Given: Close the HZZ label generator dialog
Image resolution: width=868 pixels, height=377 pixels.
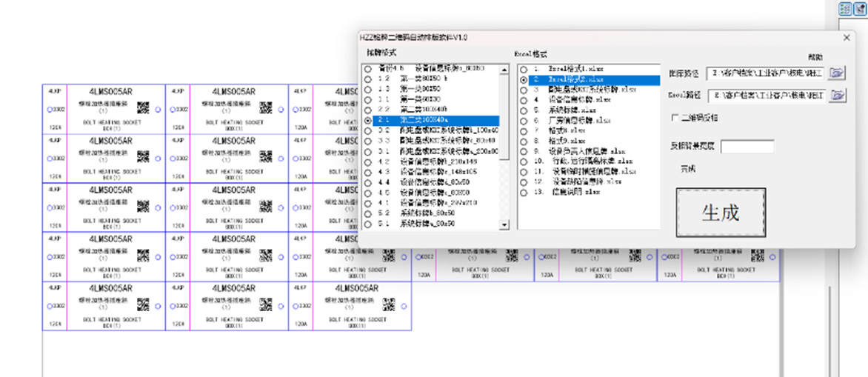Looking at the screenshot, I should (847, 37).
